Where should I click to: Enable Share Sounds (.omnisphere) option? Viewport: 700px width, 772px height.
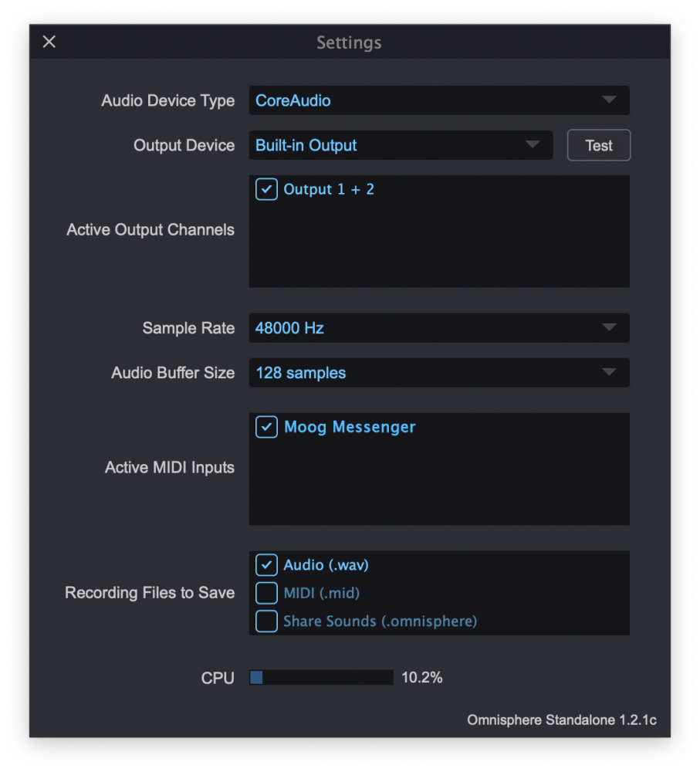[266, 621]
